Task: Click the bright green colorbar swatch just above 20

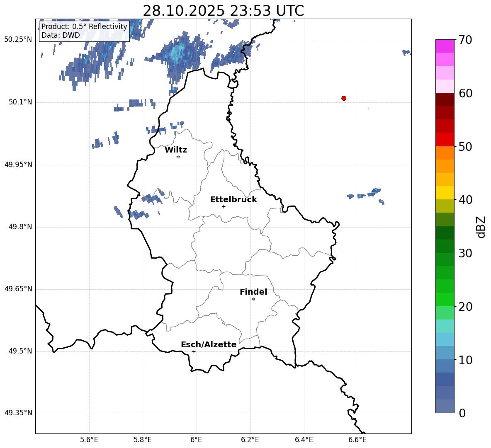Action: [445, 299]
